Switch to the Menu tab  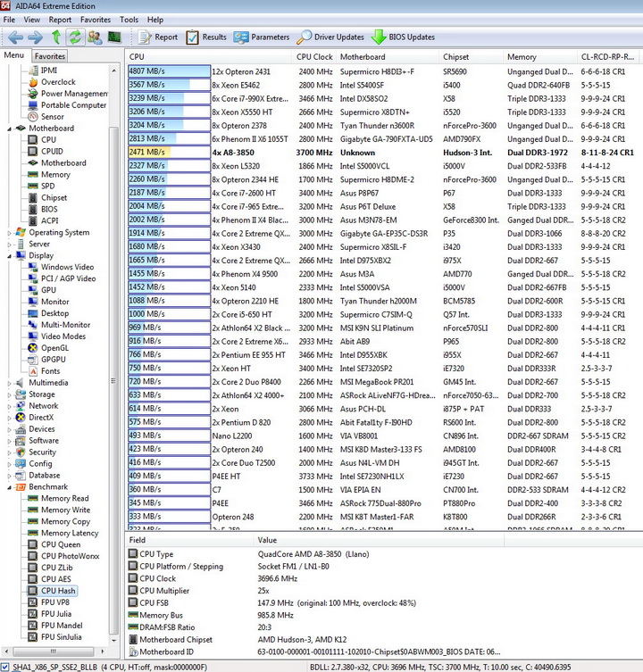pos(14,55)
